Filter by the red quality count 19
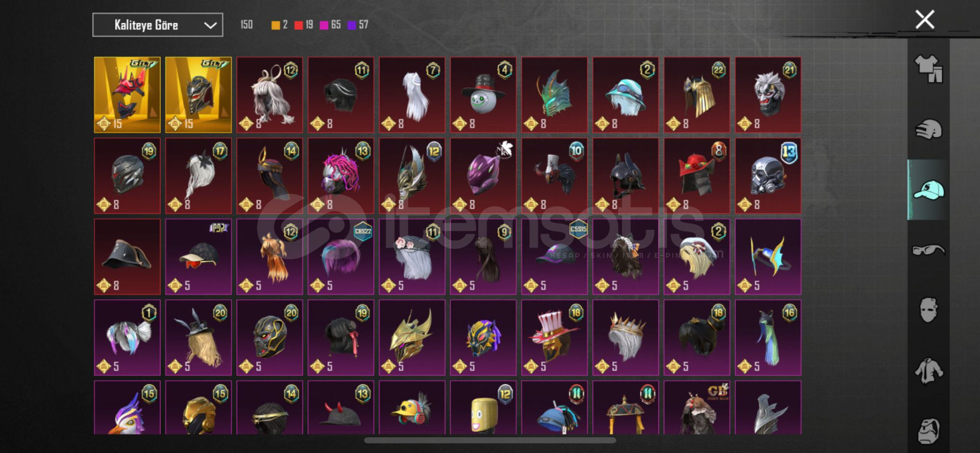This screenshot has height=453, width=980. [x=304, y=25]
